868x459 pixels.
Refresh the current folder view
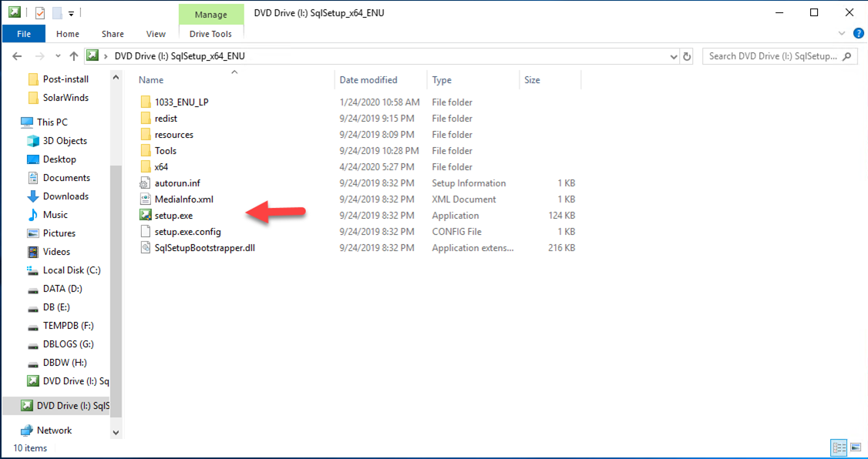687,56
